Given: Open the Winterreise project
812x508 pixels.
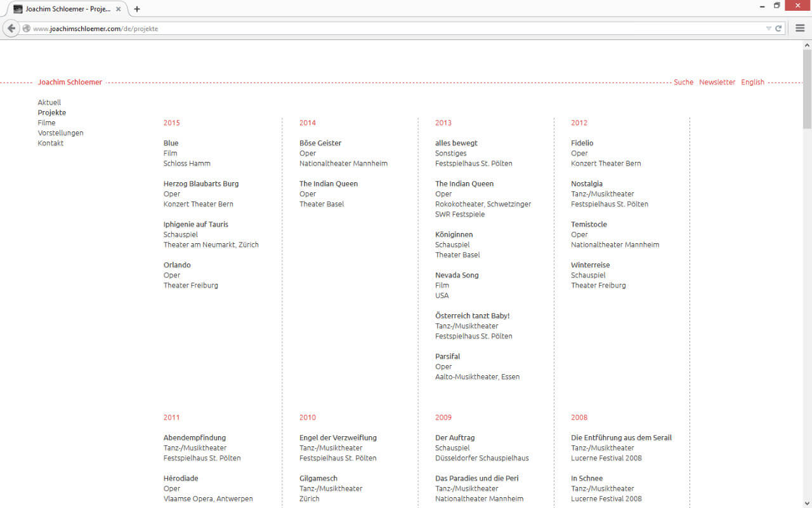Looking at the screenshot, I should [591, 265].
